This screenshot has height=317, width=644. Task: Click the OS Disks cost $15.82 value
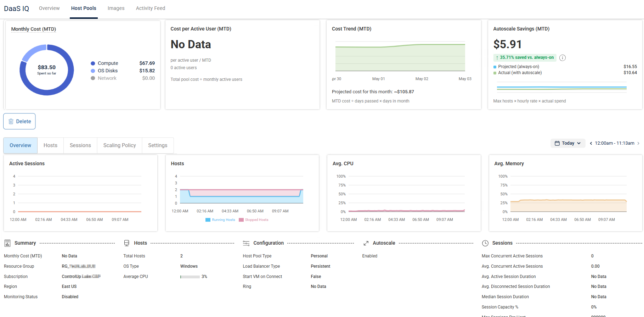[147, 71]
